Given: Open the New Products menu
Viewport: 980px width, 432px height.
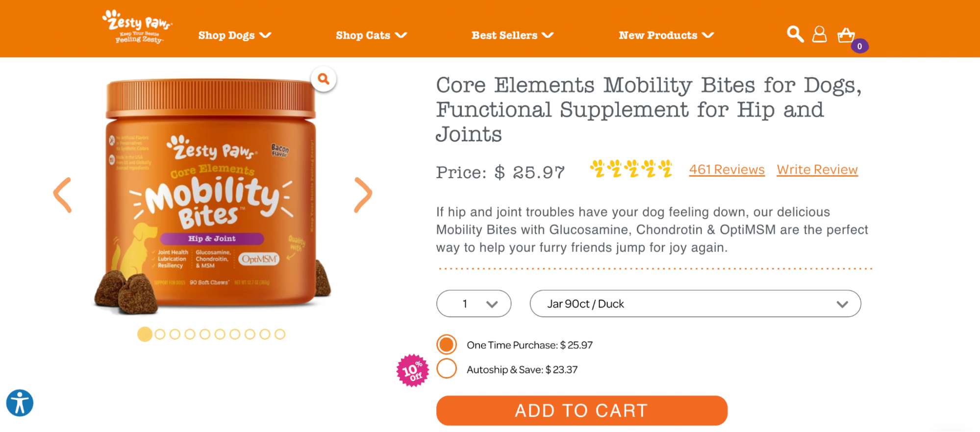Looking at the screenshot, I should point(666,35).
